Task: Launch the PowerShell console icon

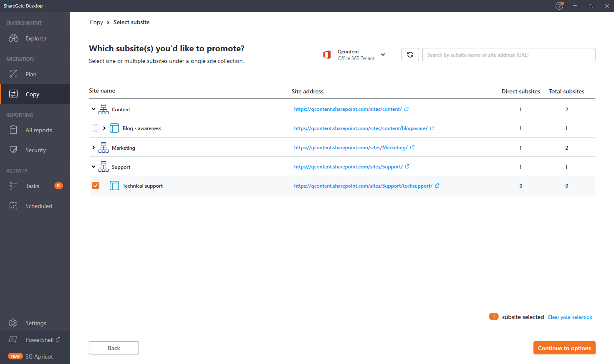Action: [x=13, y=339]
